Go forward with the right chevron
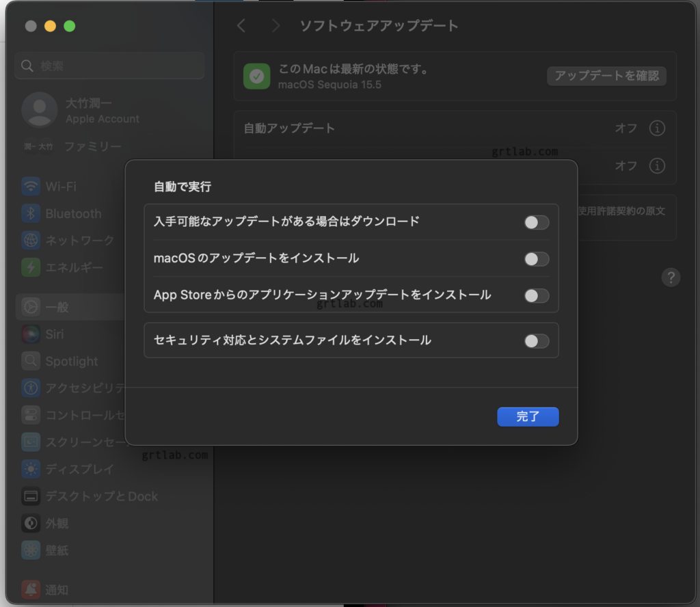 (x=276, y=26)
